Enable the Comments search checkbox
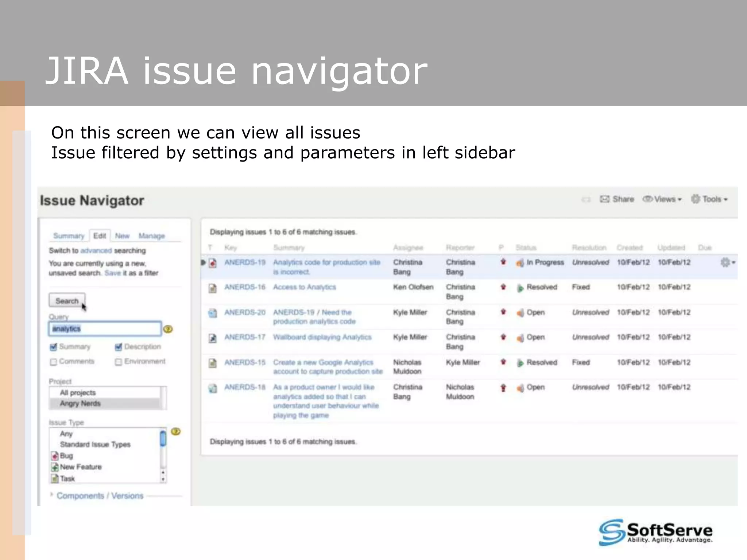747x560 pixels. [x=54, y=362]
